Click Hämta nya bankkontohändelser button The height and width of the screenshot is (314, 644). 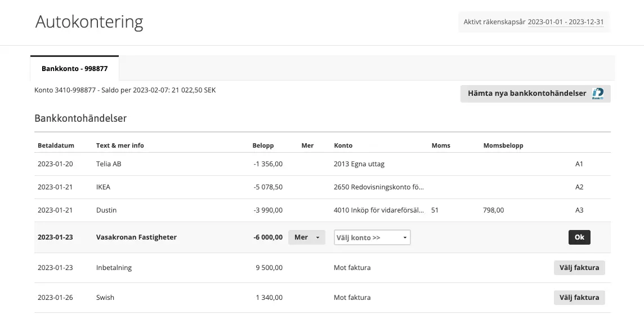pyautogui.click(x=527, y=94)
